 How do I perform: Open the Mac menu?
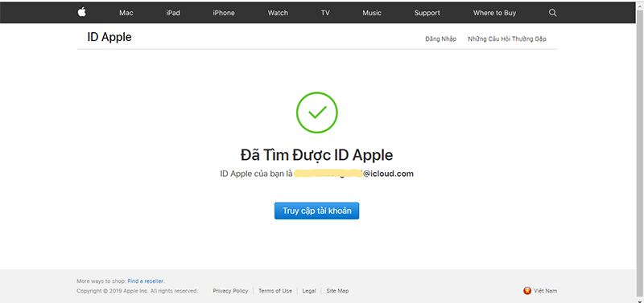point(126,13)
